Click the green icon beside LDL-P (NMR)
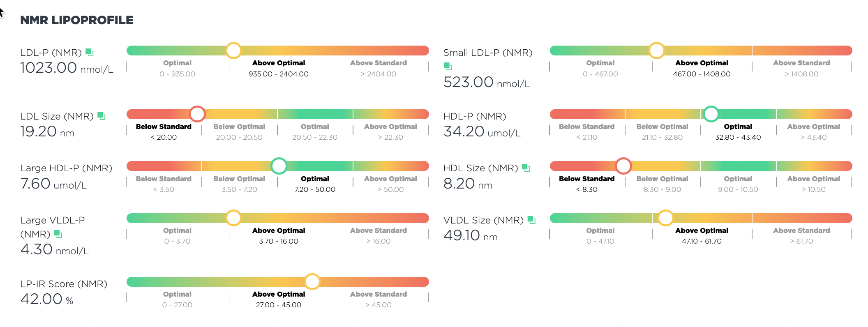This screenshot has height=327, width=868. [x=90, y=52]
